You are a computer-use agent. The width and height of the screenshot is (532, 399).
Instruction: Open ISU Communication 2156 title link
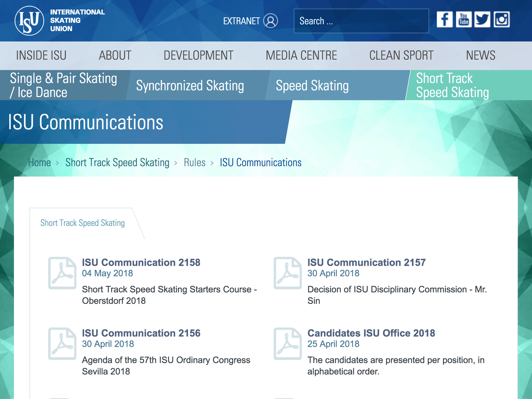(141, 333)
